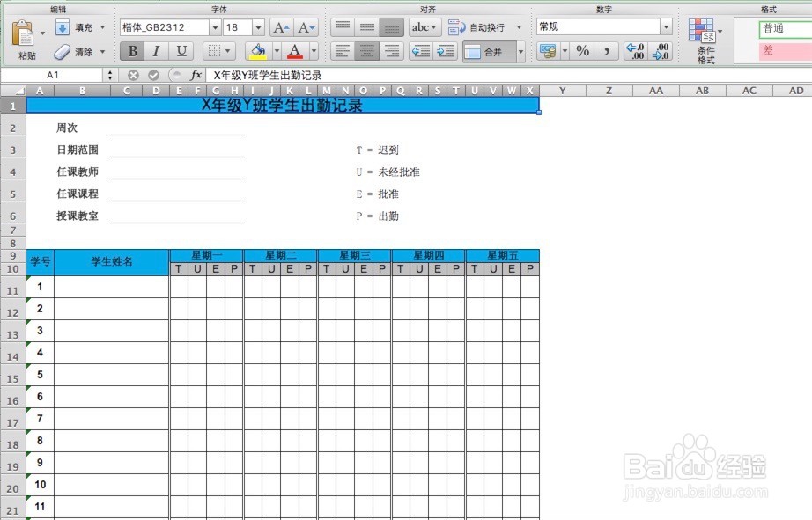Decrease indent of cell content
This screenshot has width=812, height=520.
point(420,51)
